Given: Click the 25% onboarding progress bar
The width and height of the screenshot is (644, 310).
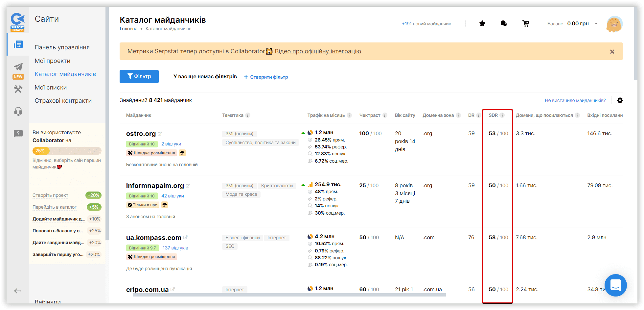Looking at the screenshot, I should [x=67, y=151].
